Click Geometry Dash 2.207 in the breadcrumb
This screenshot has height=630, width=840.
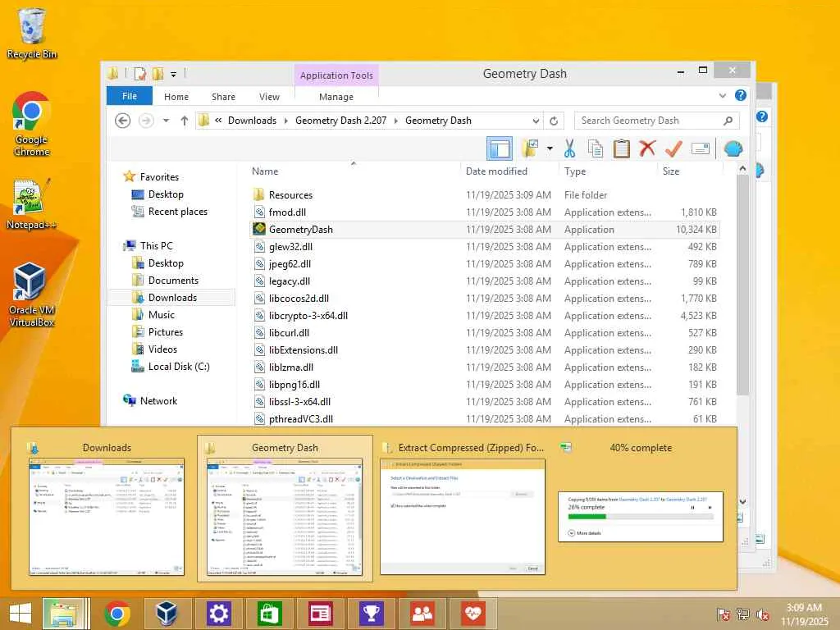340,121
